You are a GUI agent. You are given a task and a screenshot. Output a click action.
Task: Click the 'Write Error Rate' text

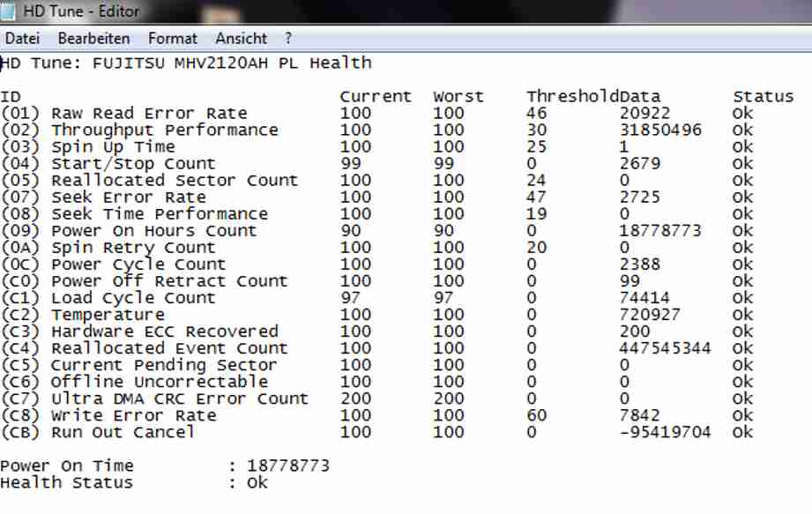[x=134, y=415]
